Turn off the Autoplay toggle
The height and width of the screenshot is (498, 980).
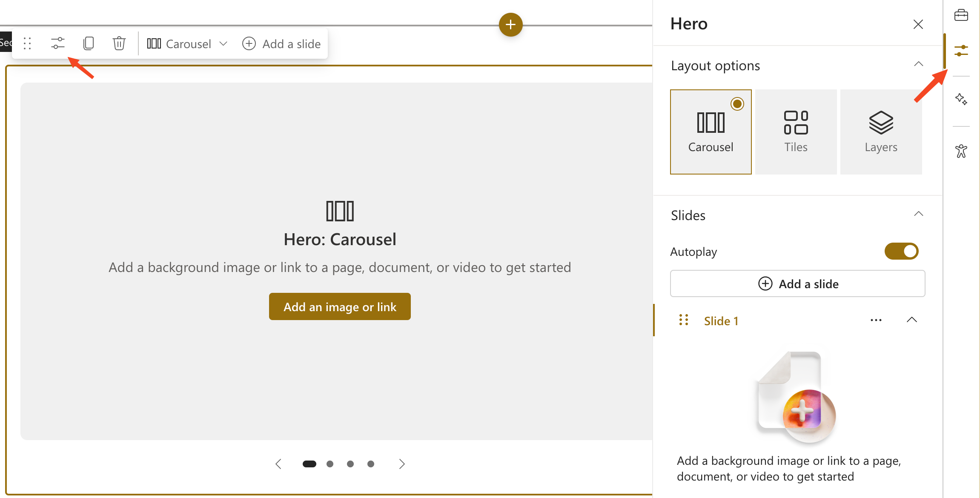tap(901, 251)
